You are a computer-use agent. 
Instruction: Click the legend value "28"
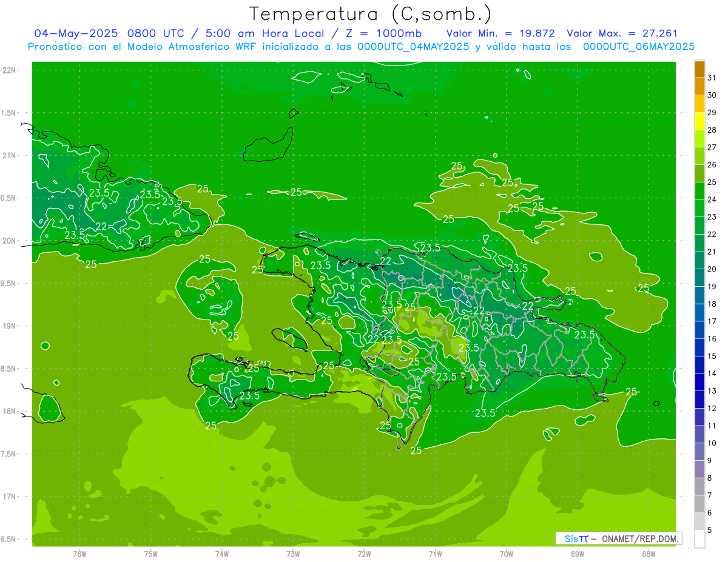[x=712, y=130]
